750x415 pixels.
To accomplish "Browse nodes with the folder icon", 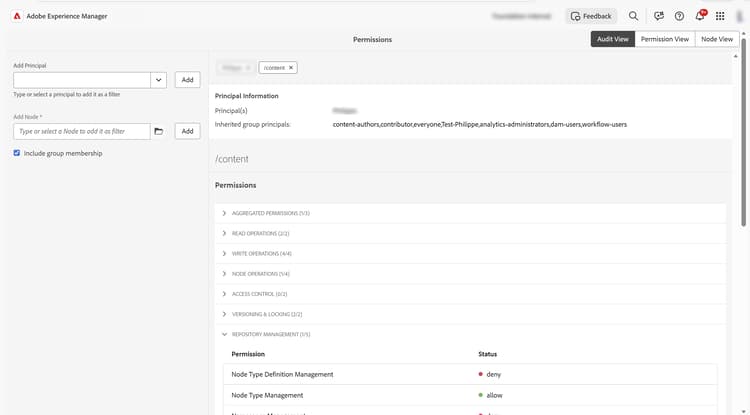I will (158, 131).
